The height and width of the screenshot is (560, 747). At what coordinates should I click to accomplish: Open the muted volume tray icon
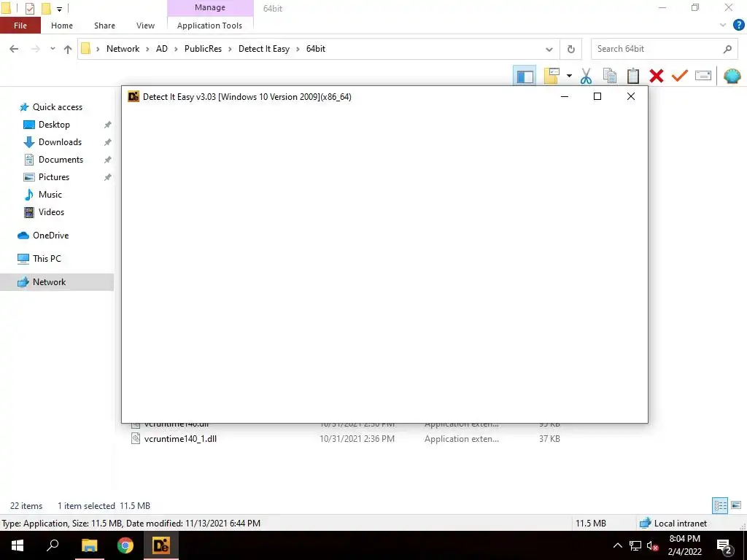653,545
